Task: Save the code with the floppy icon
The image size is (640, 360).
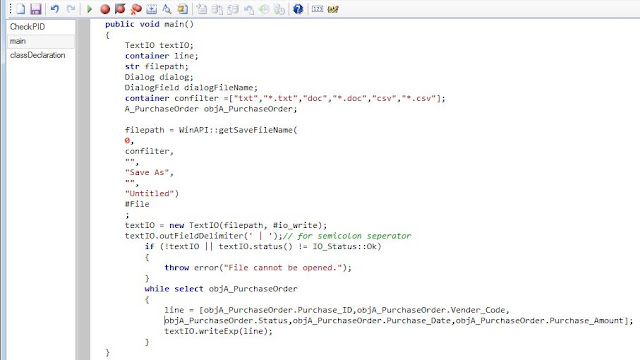Action: [36, 9]
